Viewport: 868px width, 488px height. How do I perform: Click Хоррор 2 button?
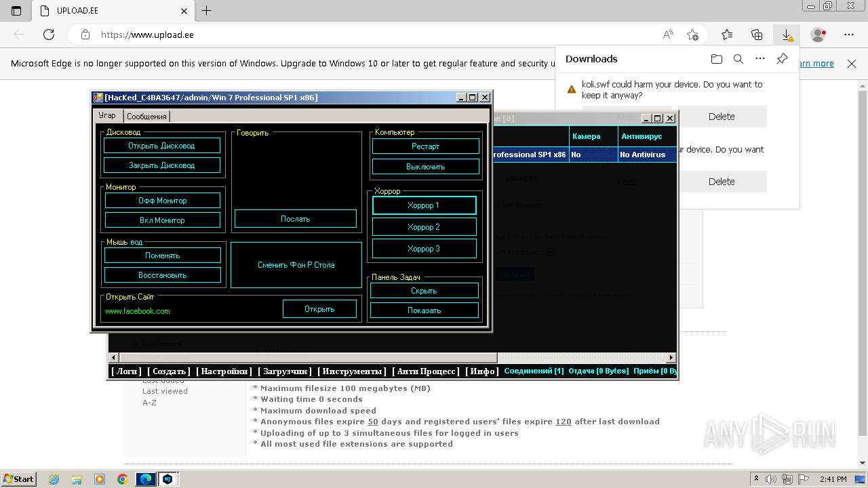click(424, 227)
